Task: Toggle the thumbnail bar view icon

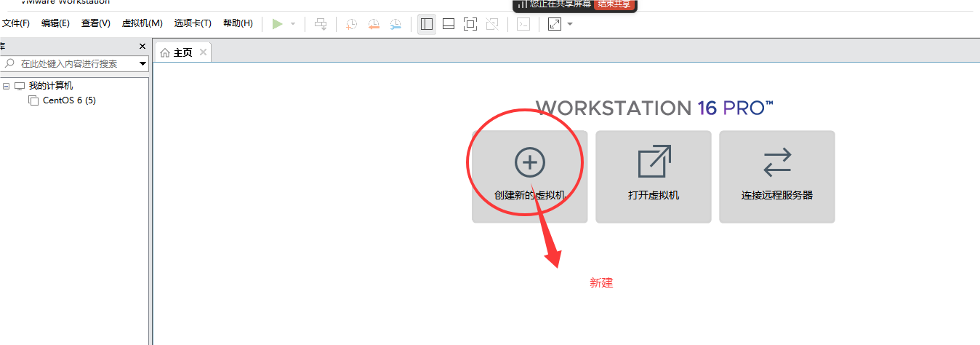Action: [449, 24]
